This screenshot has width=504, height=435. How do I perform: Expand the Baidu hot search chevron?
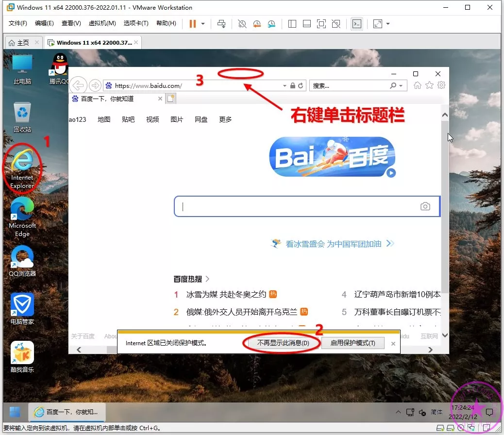[208, 279]
